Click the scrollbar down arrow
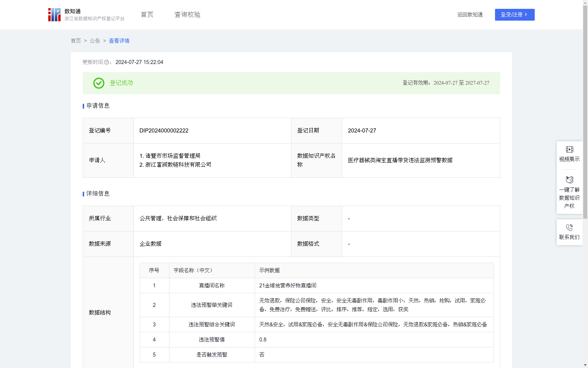Viewport: 588px width, 368px height. (585, 365)
